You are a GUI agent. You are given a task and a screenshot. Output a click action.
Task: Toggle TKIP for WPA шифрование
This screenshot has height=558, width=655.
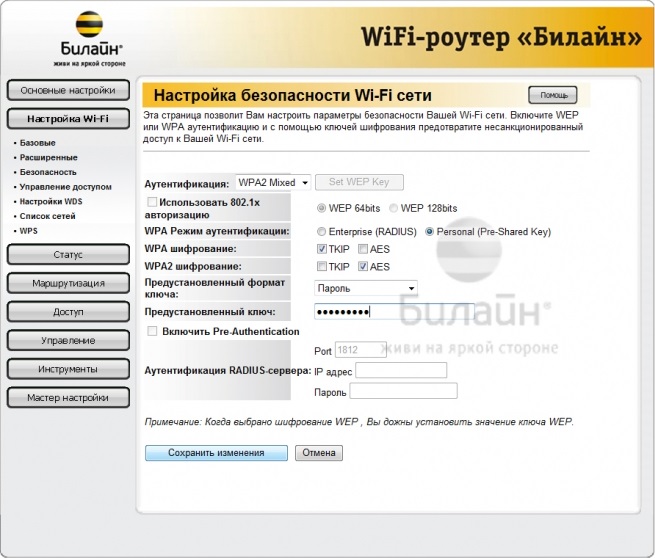[321, 249]
